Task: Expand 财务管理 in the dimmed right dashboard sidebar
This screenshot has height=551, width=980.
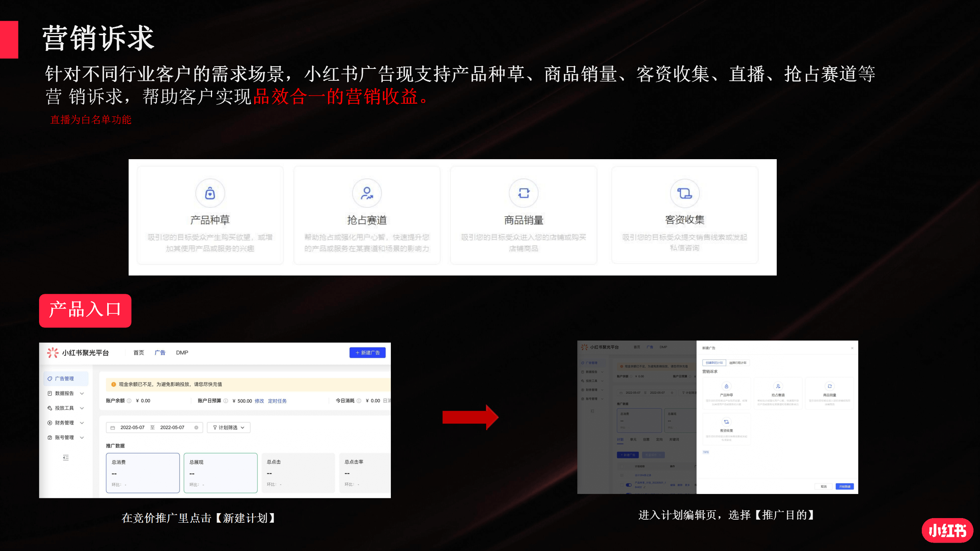Action: [x=602, y=390]
